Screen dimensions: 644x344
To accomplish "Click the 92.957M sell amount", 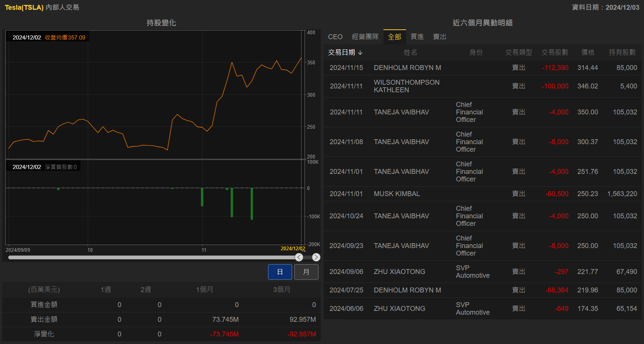I will tap(303, 320).
